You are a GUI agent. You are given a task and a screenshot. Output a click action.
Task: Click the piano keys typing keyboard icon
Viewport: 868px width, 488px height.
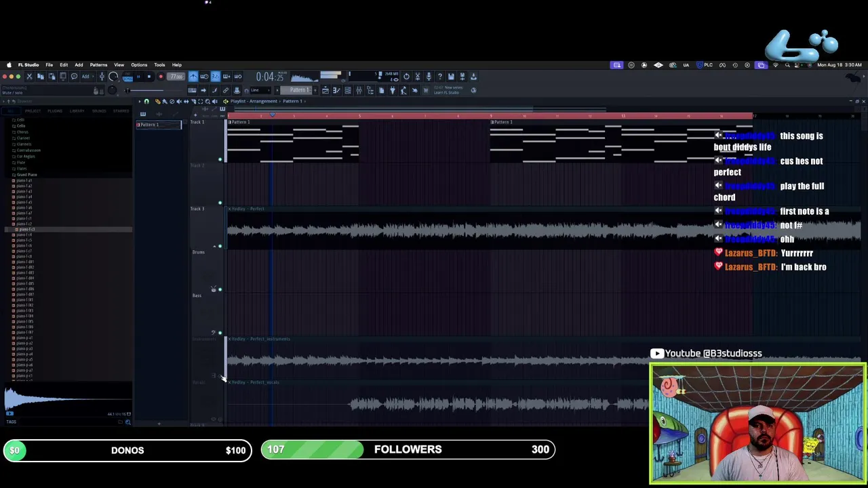point(192,90)
